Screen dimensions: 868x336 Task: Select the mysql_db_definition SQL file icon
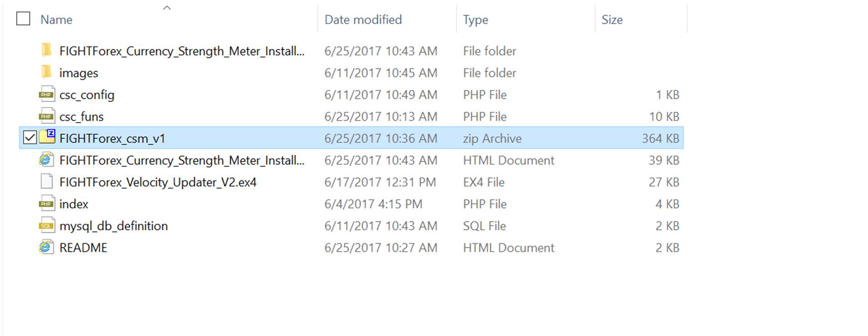tap(46, 225)
